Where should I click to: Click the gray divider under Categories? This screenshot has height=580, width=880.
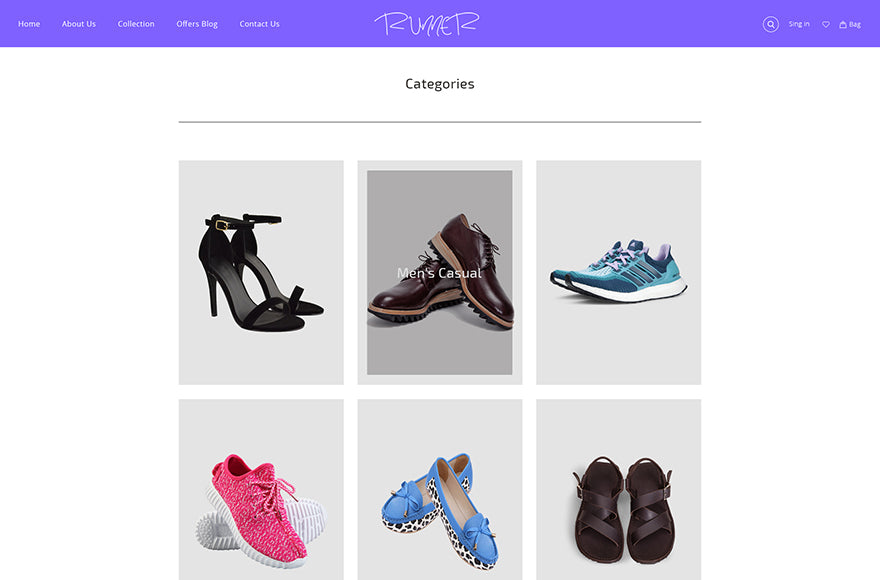[439, 121]
